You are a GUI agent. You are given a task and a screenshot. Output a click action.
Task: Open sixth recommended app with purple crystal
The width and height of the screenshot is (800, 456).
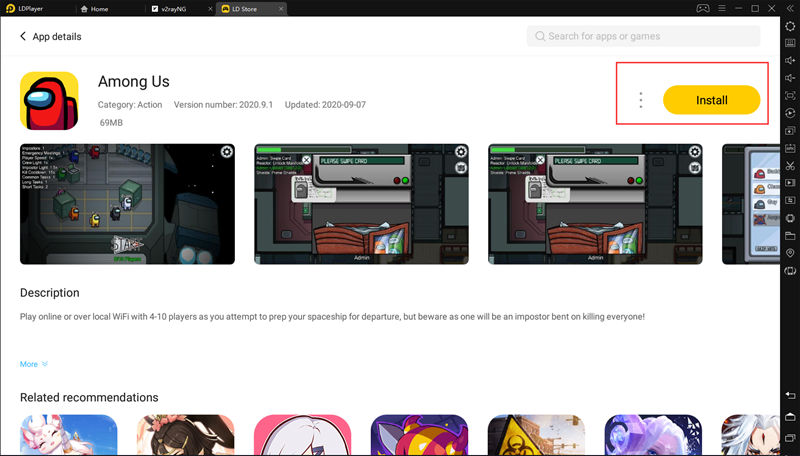point(653,435)
